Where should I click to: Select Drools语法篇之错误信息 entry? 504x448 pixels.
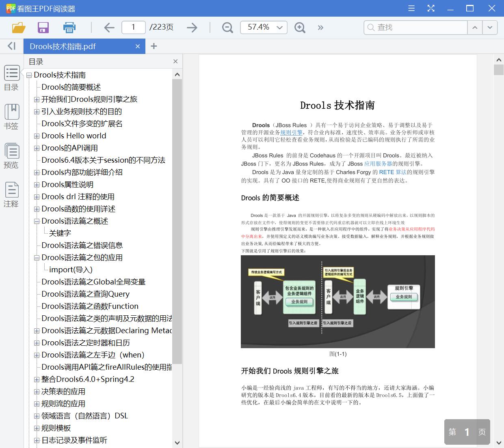[x=82, y=245]
